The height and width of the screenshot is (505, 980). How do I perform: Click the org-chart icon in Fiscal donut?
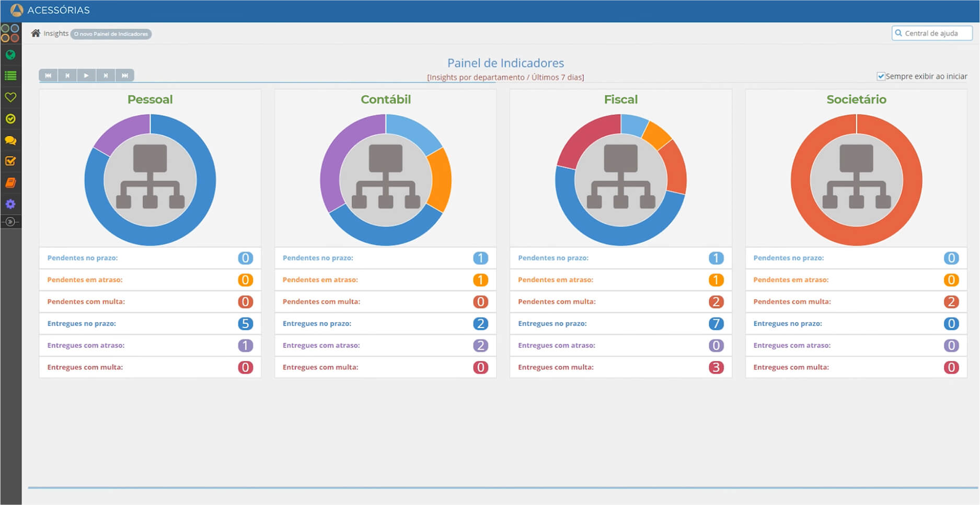621,177
